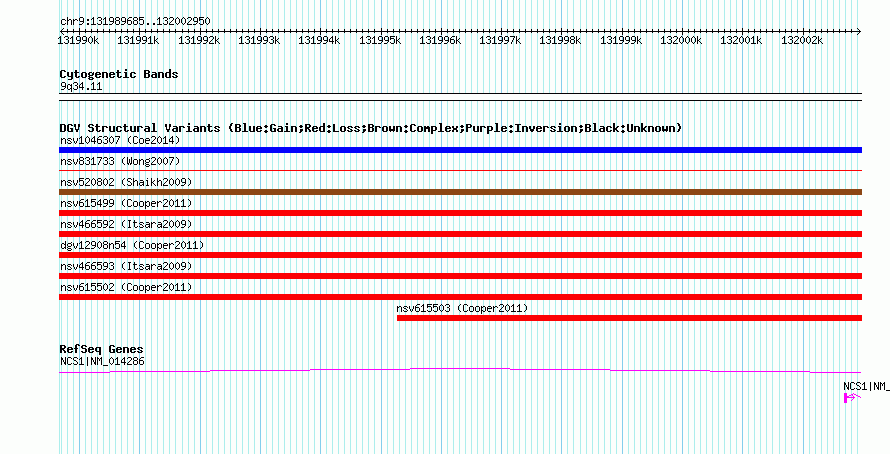Open the nsv615503 (Cooper2011) label
Screen dimensions: 890x454
(462, 308)
